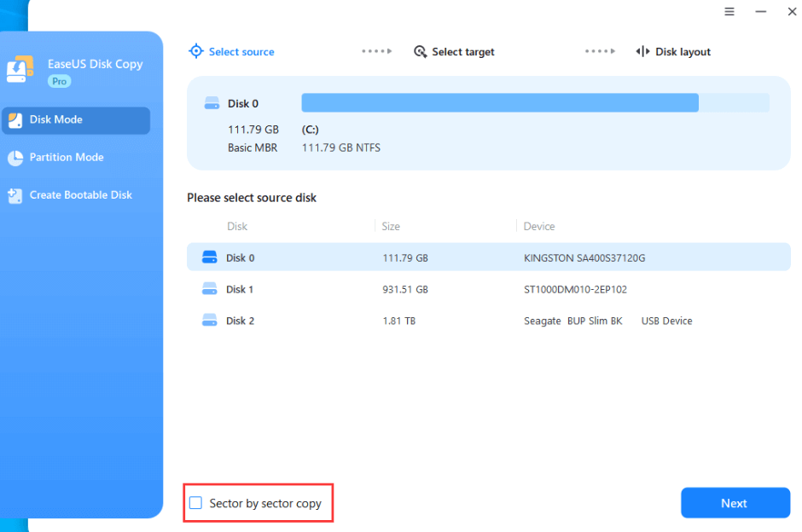Go to the Disk layout step
802x532 pixels.
pyautogui.click(x=673, y=52)
